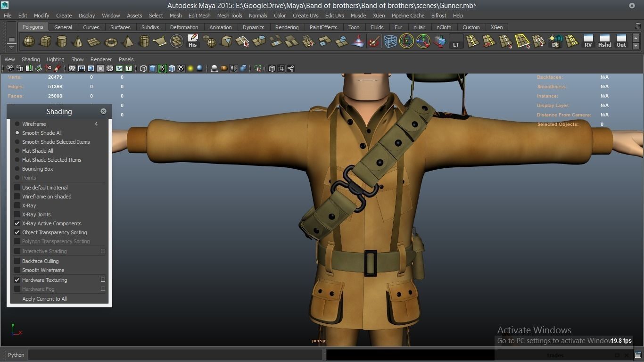Viewport: 644px width, 362px height.
Task: Create a polygon pipe from the shelf
Action: [144, 41]
